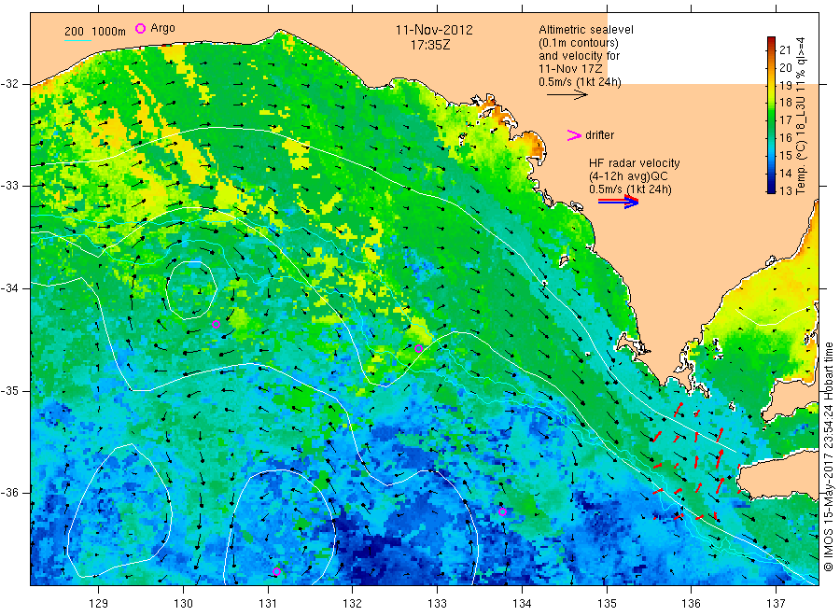
Task: Click the 'HF radar velocity' legend heading
Action: pyautogui.click(x=635, y=162)
